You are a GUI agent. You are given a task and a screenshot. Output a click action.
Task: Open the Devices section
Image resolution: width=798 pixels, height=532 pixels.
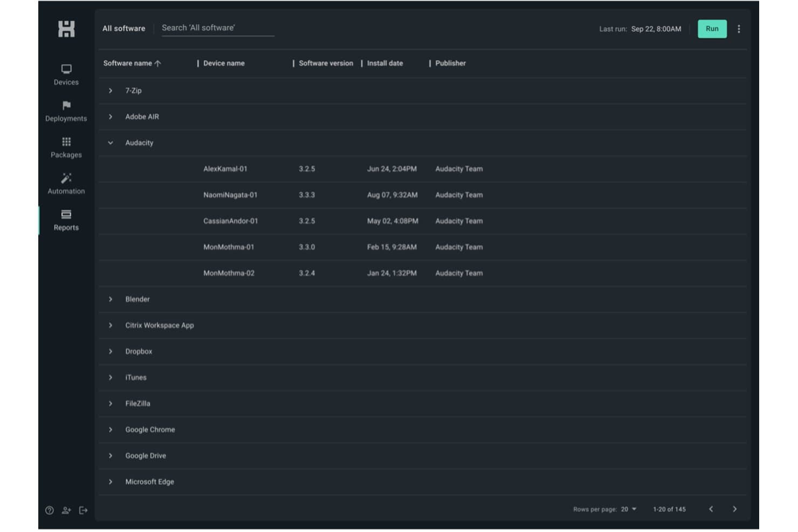click(66, 75)
